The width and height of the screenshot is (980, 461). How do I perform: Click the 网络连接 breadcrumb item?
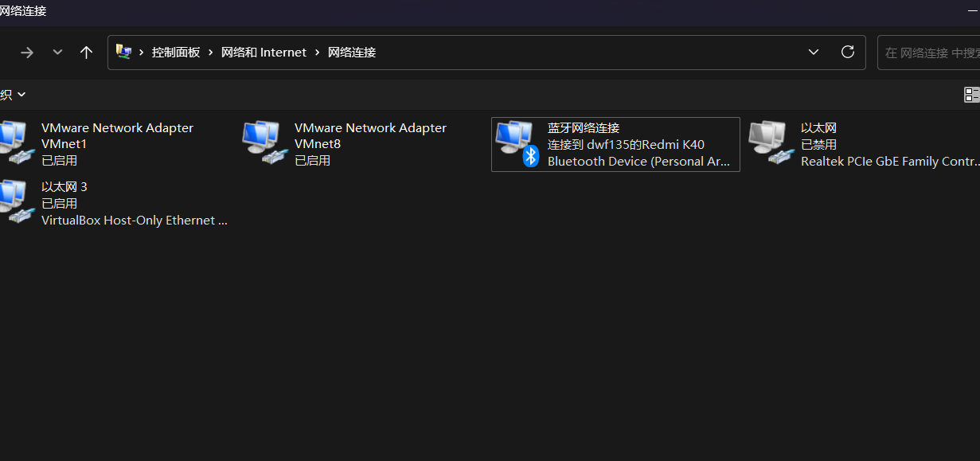point(352,53)
